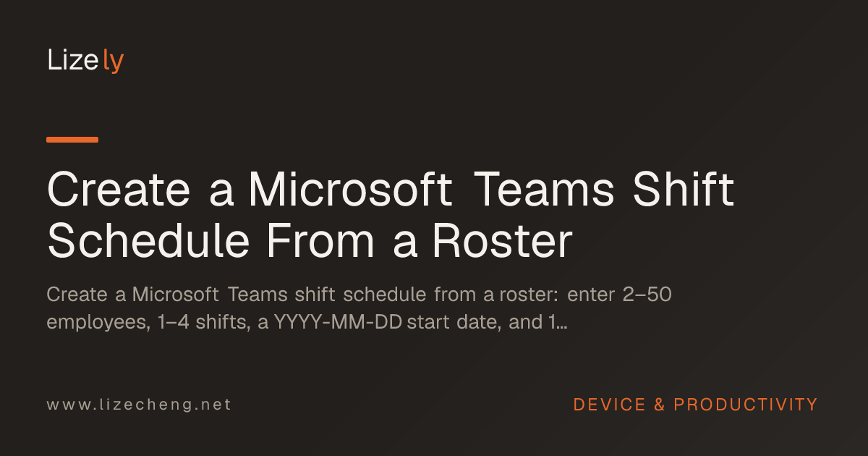Viewport: 868px width, 456px height.
Task: Click the orange "ly" in the logo
Action: pyautogui.click(x=114, y=62)
